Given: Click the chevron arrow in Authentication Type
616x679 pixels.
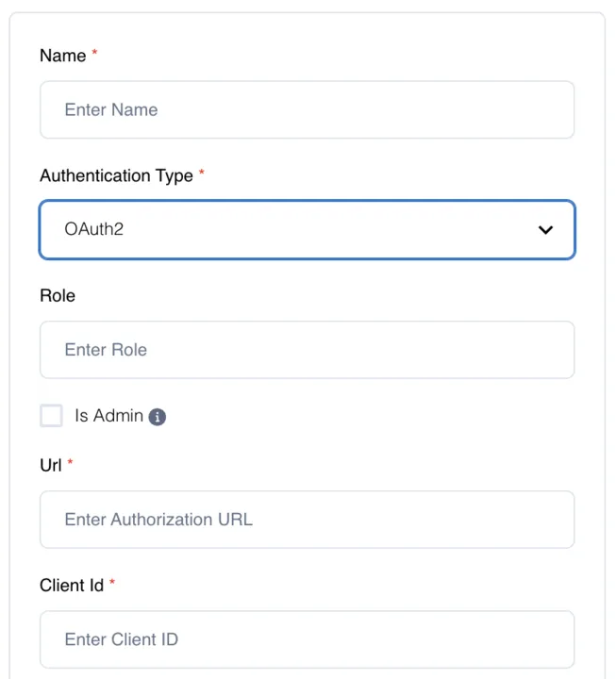Looking at the screenshot, I should tap(545, 229).
